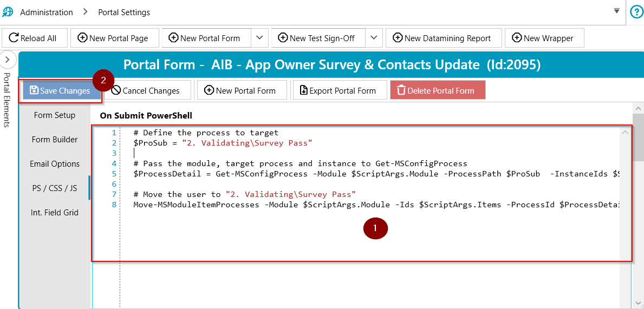Click New Portal Form in top toolbar
The image size is (644, 309).
[x=206, y=38]
